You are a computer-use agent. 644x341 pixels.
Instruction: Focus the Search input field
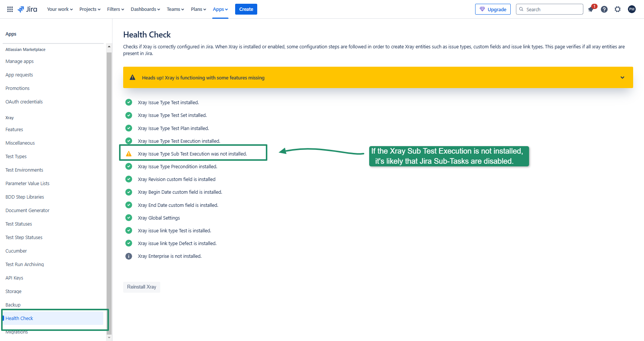[x=549, y=9]
